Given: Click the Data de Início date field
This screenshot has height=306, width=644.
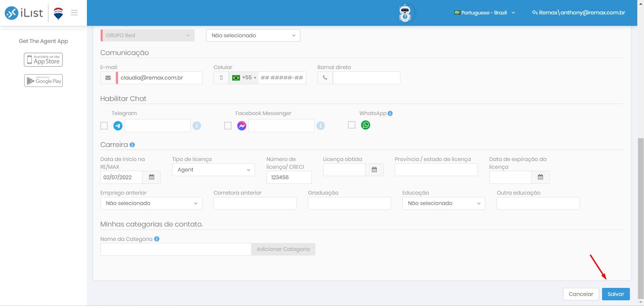Looking at the screenshot, I should [x=121, y=177].
